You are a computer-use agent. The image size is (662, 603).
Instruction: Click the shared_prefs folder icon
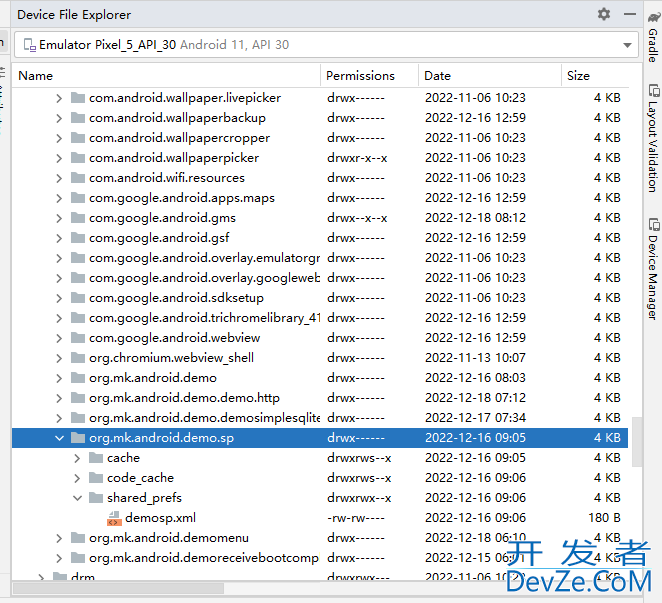click(x=96, y=498)
